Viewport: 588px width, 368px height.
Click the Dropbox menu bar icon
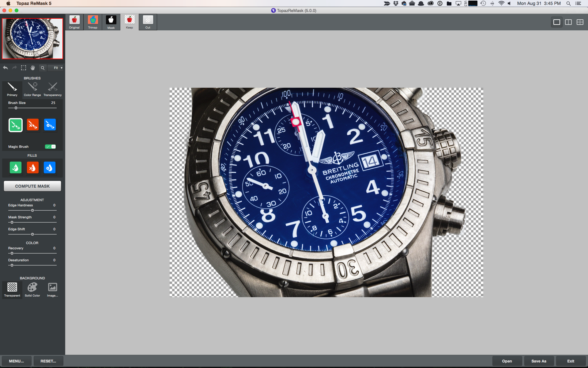click(396, 3)
